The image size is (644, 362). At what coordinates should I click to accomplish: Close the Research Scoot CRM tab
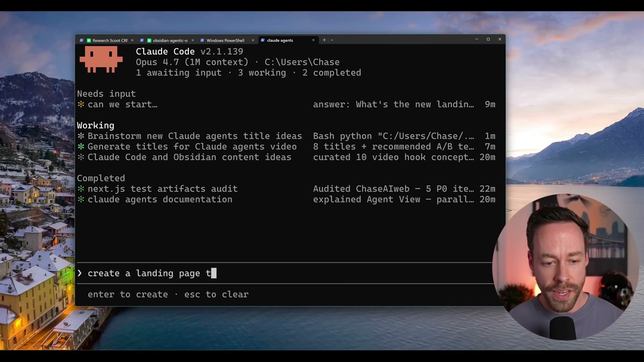coord(132,40)
